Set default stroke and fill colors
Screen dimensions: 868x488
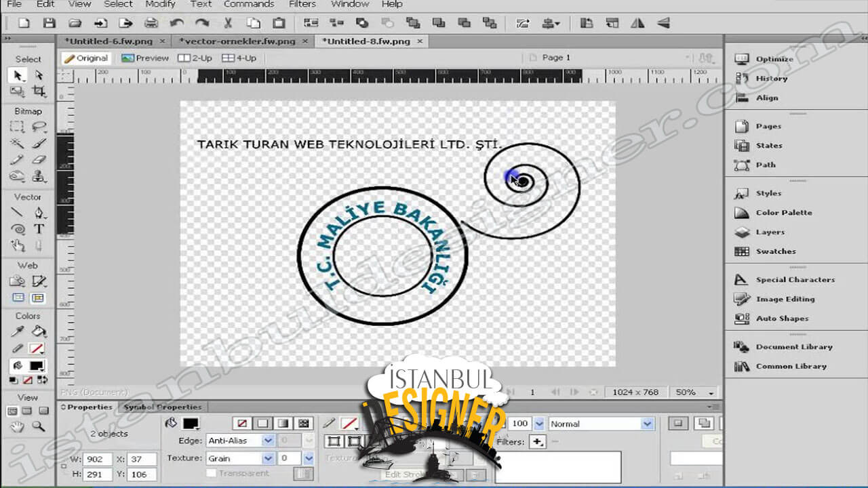[x=13, y=380]
